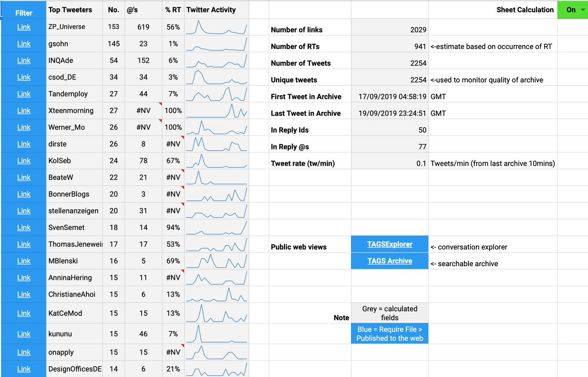Image resolution: width=588 pixels, height=377 pixels.
Task: Select the grey calculated fields note cell
Action: click(390, 313)
